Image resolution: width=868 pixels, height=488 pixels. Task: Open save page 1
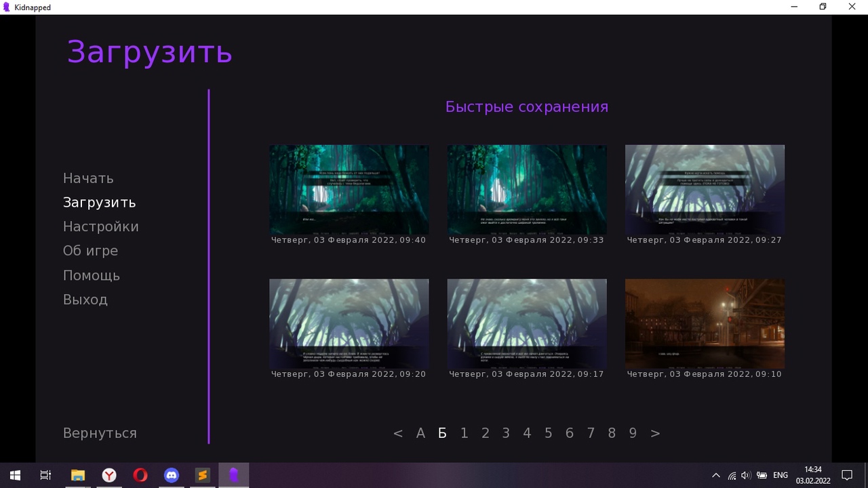pyautogui.click(x=464, y=433)
